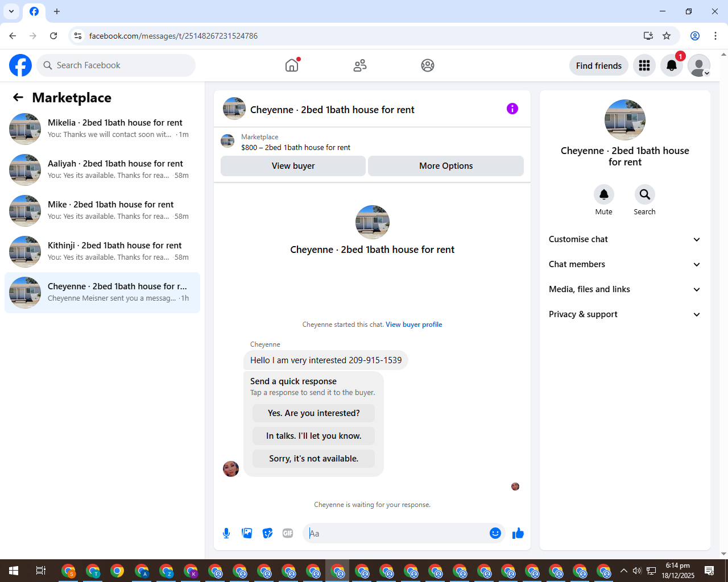728x582 pixels.
Task: Open conversation information purple icon
Action: coord(512,109)
